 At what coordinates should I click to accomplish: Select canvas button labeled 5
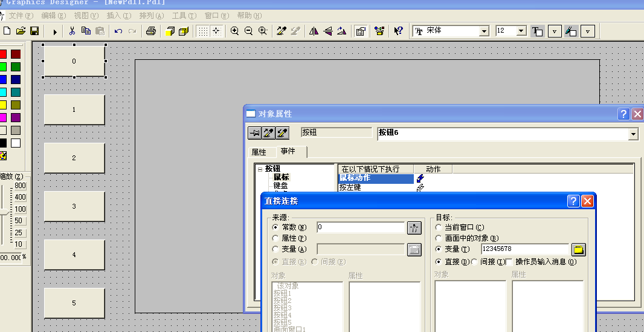click(x=74, y=303)
